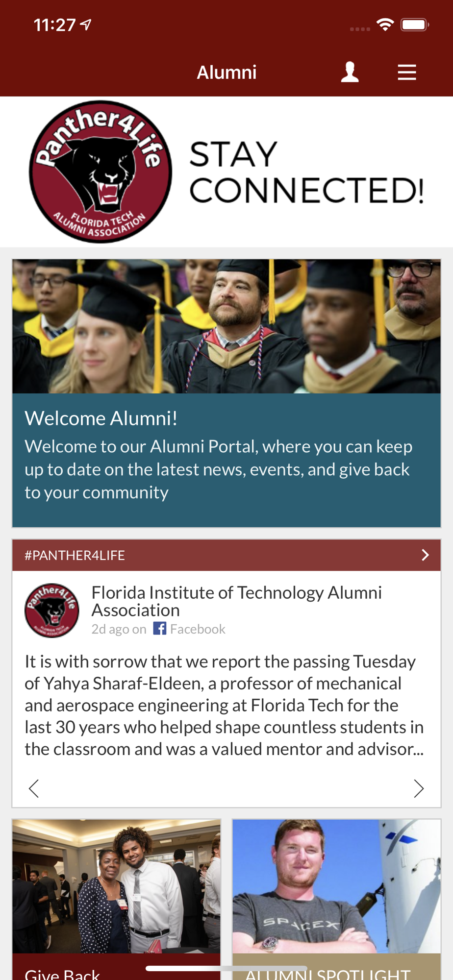Show the previous social post
Screen dimensions: 453x980
(34, 788)
